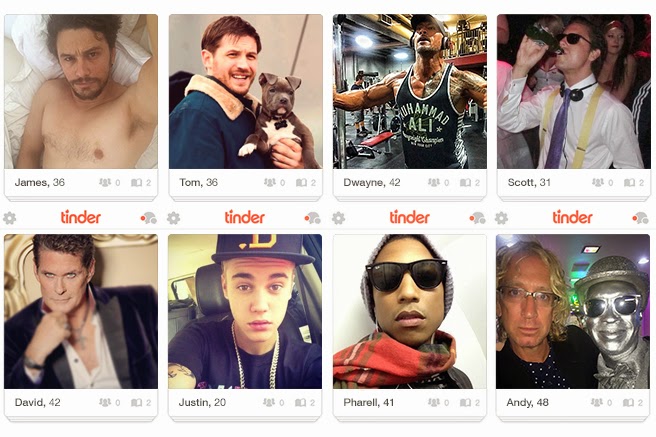Open the Dwayne, 42 gym photo
656x437 pixels.
point(410,92)
